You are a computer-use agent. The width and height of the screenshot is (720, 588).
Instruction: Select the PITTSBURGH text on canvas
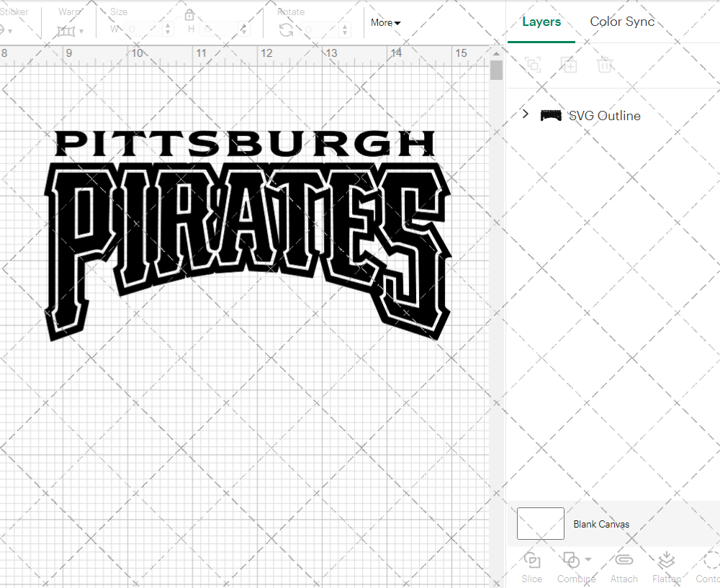pyautogui.click(x=245, y=143)
